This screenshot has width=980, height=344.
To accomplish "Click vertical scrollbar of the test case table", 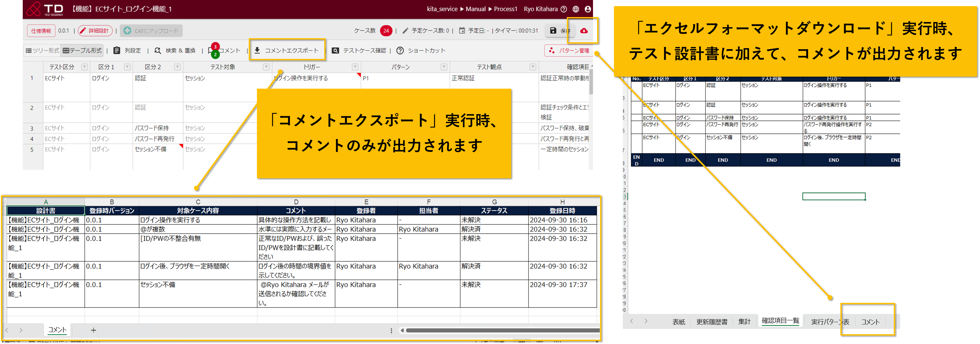I will (591, 82).
